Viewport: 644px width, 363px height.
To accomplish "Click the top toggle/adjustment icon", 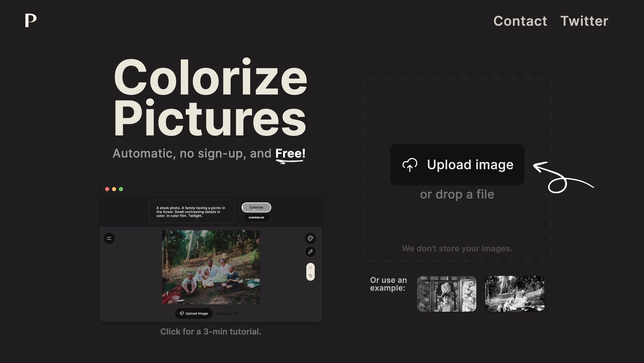I will (310, 267).
